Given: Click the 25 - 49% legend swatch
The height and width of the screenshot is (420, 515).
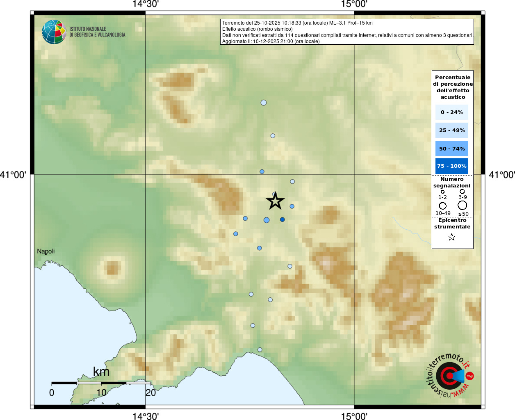Looking at the screenshot, I should pos(452,130).
